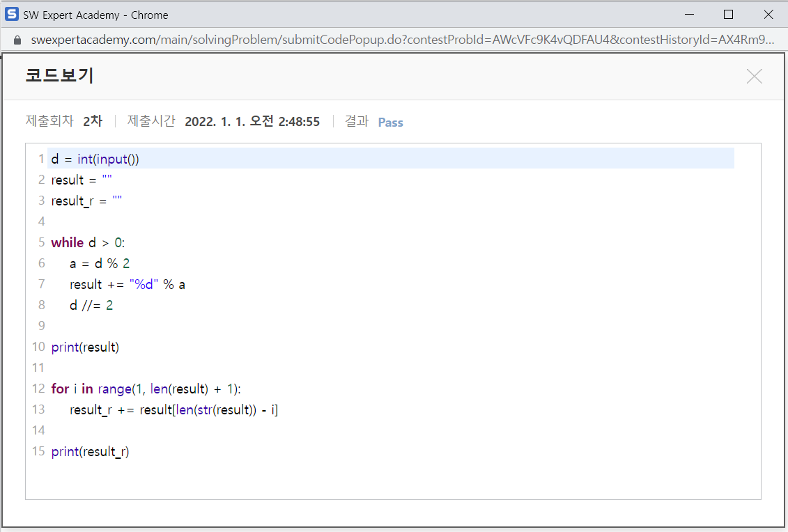Viewport: 788px width, 532px height.
Task: Click code line a = d % 2
Action: point(100,264)
